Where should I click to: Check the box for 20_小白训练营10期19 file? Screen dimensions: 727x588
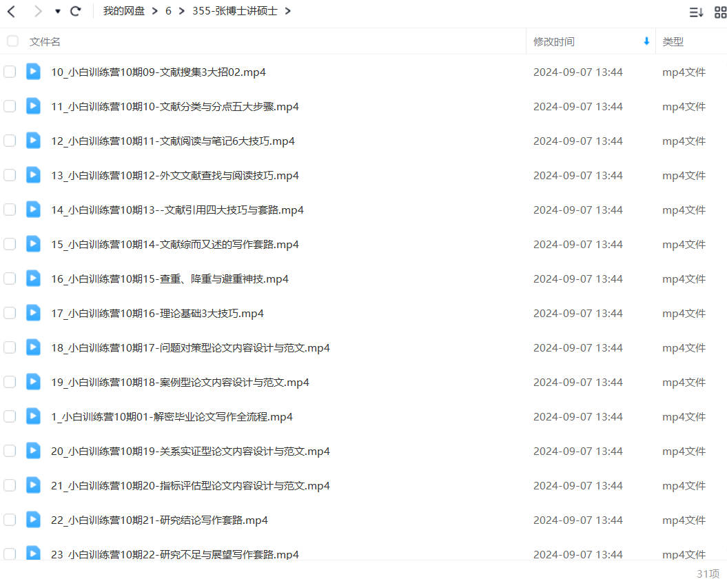[10, 451]
